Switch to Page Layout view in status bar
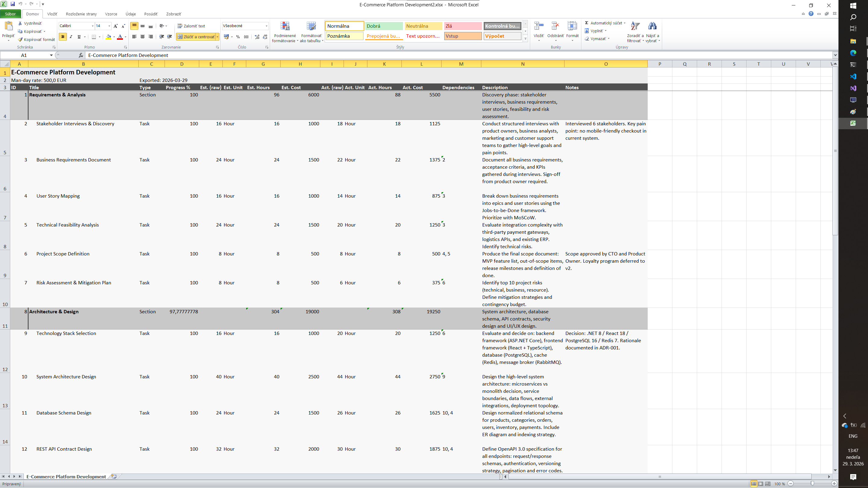This screenshot has width=868, height=488. (760, 483)
